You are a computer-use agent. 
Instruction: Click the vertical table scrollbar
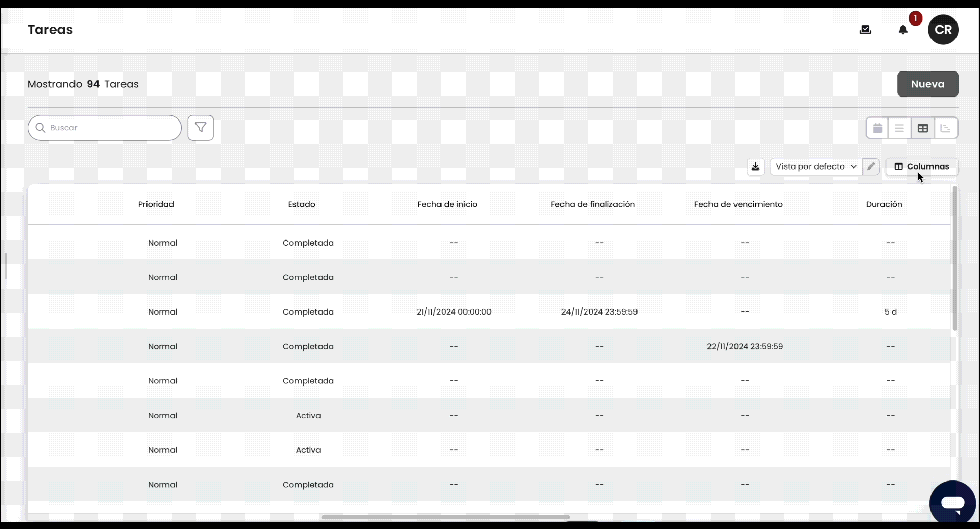[954, 258]
